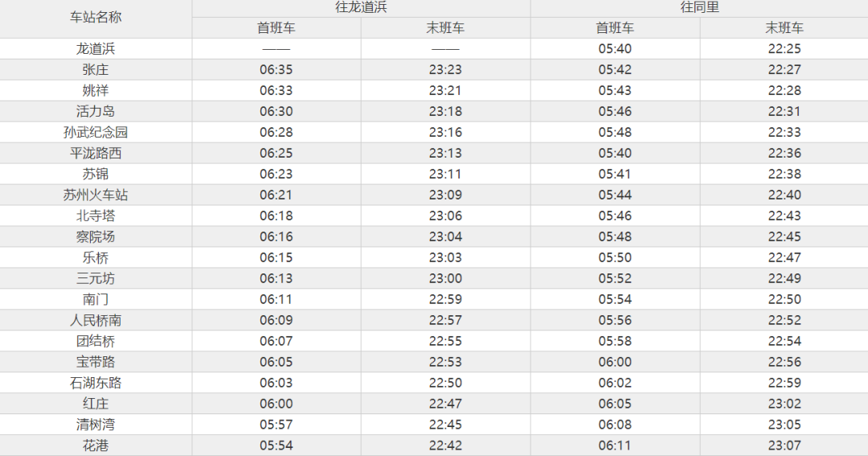This screenshot has height=456, width=868.
Task: Click 人民桥南 row's 22:57 time
Action: coord(445,320)
